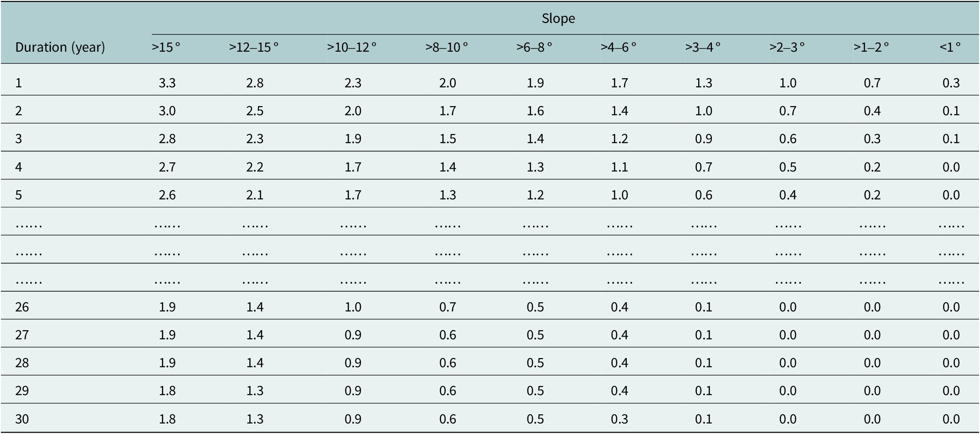Click the Slope header cell

click(558, 18)
